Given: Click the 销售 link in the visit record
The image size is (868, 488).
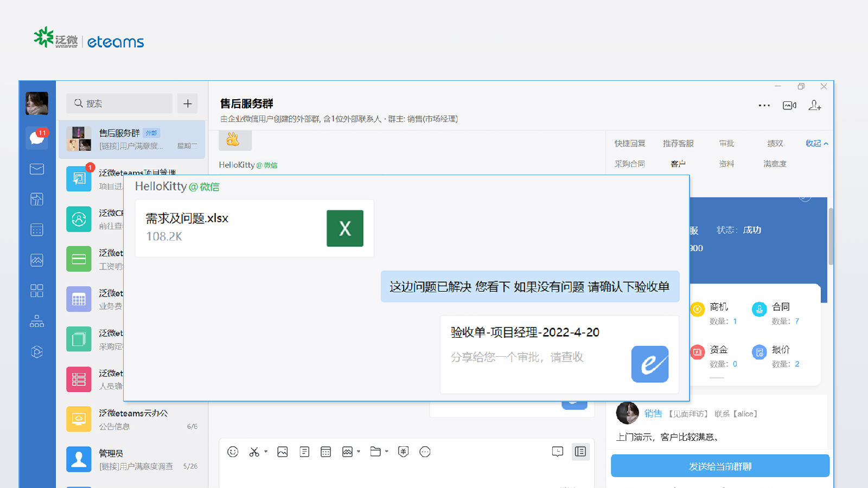Looking at the screenshot, I should tap(653, 414).
